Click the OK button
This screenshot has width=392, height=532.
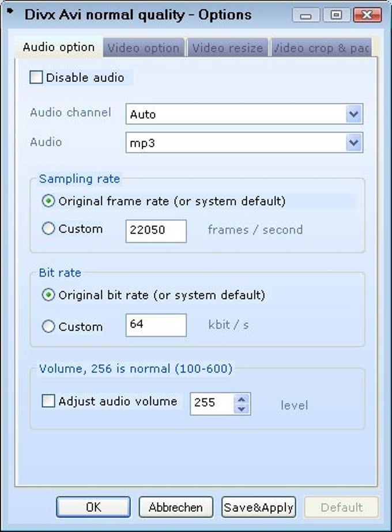[93, 507]
